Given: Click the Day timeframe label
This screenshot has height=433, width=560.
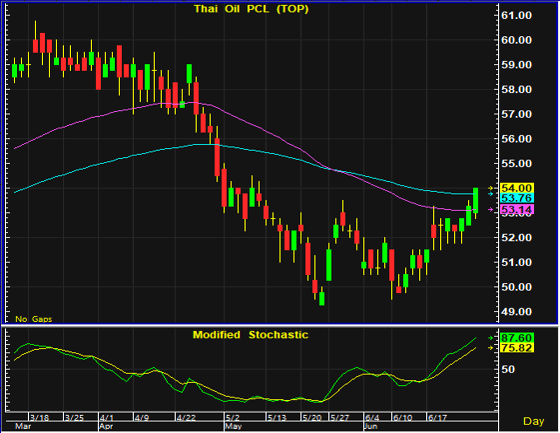Looking at the screenshot, I should point(533,421).
